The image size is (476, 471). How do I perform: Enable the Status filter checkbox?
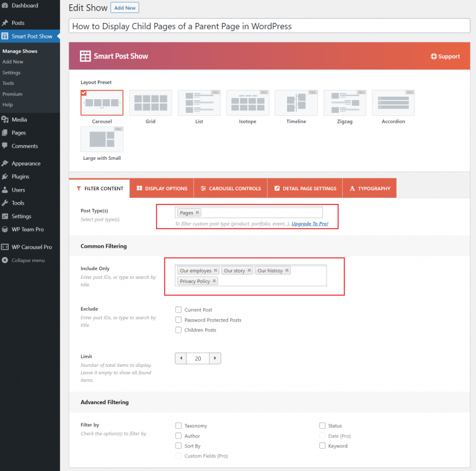(x=322, y=426)
